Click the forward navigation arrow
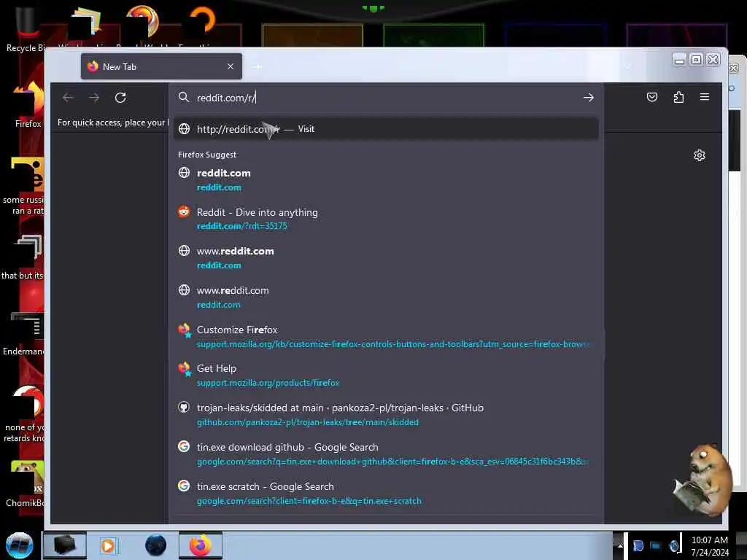Screen dimensions: 747x560 click(94, 98)
